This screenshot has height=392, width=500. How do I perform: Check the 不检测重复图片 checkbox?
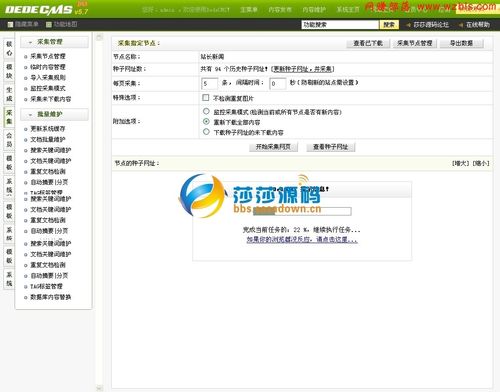point(206,98)
